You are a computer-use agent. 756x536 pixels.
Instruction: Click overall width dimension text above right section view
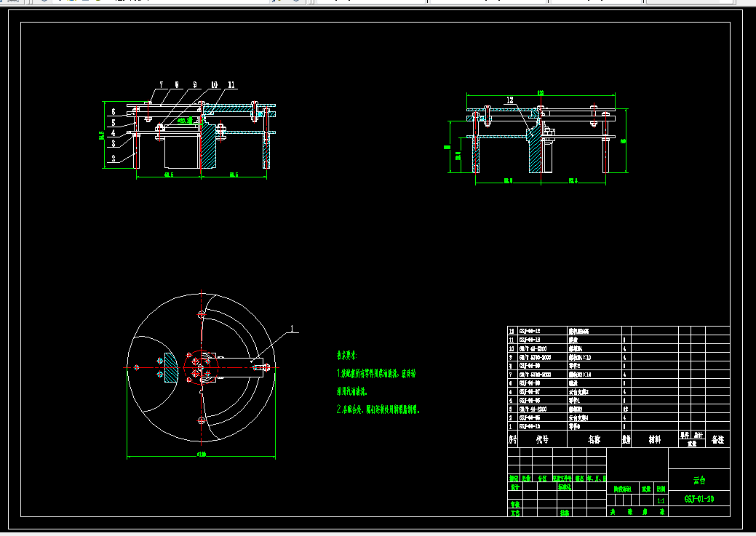pyautogui.click(x=541, y=92)
